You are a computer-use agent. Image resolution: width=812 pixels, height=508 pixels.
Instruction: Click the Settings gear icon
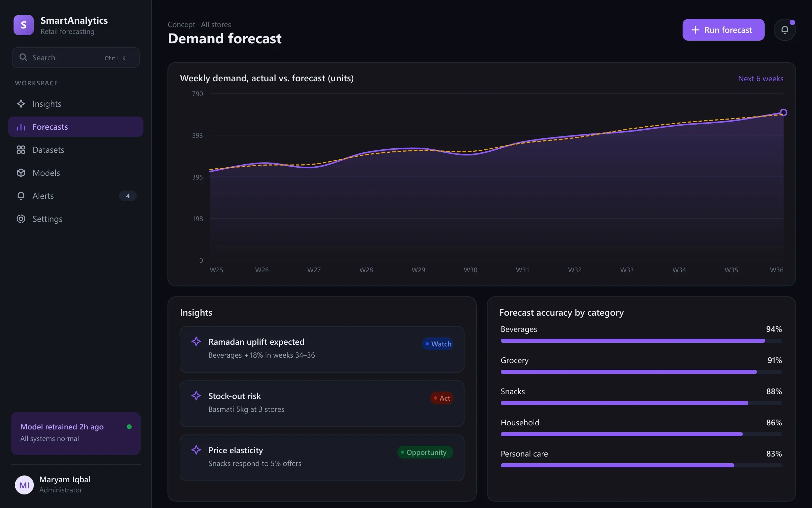(21, 219)
